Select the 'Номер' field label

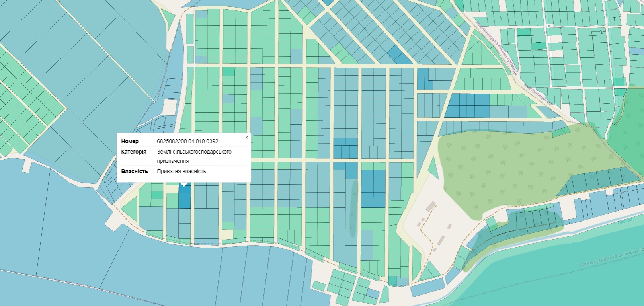coord(130,141)
